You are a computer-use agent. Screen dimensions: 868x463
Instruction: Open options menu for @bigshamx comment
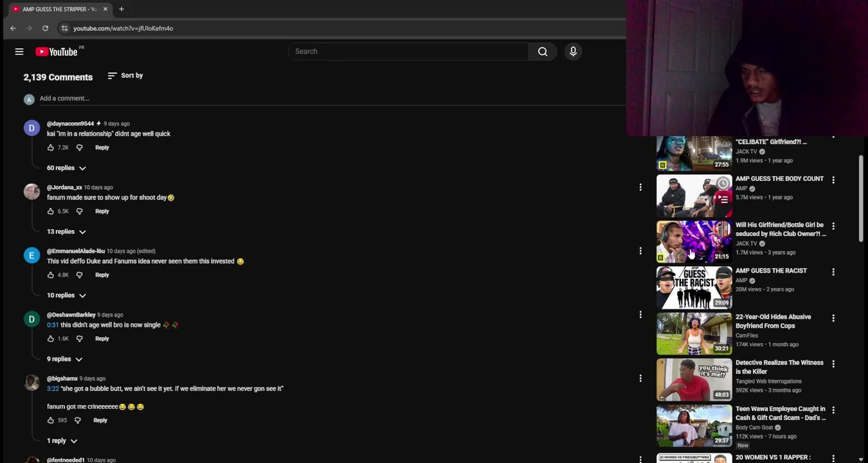click(x=640, y=378)
